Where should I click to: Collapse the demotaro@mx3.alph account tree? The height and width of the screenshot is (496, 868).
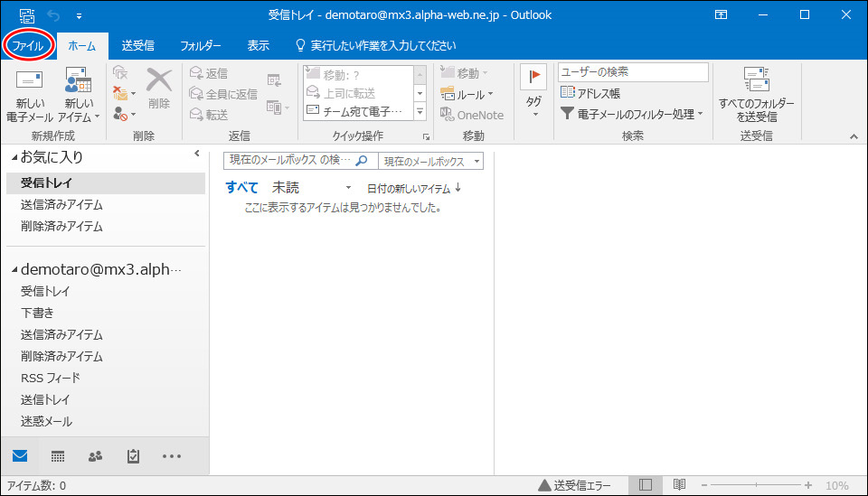tap(14, 270)
